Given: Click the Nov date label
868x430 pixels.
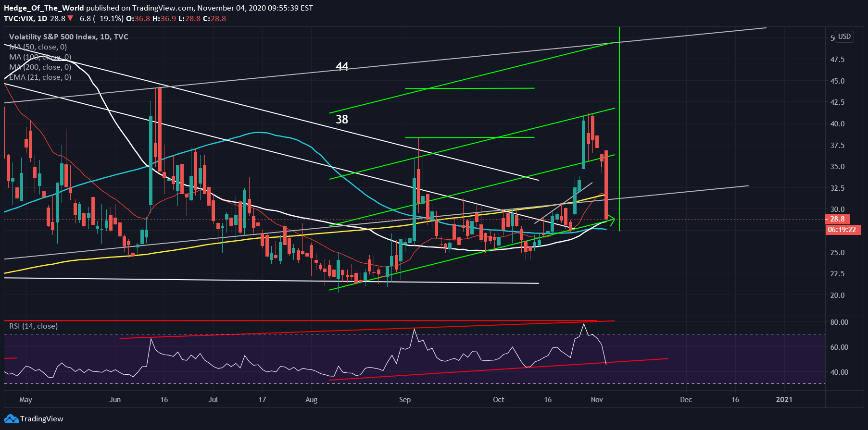Looking at the screenshot, I should [597, 400].
